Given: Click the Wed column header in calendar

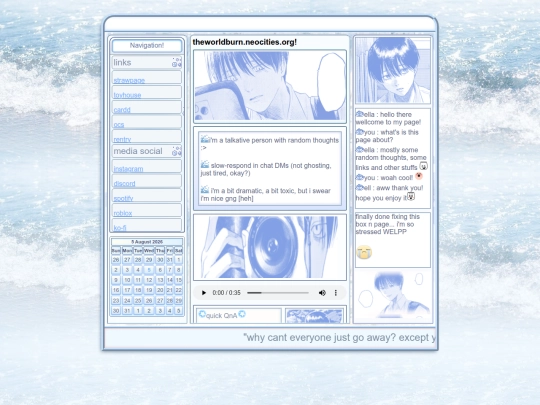Looking at the screenshot, I should click(x=149, y=251).
